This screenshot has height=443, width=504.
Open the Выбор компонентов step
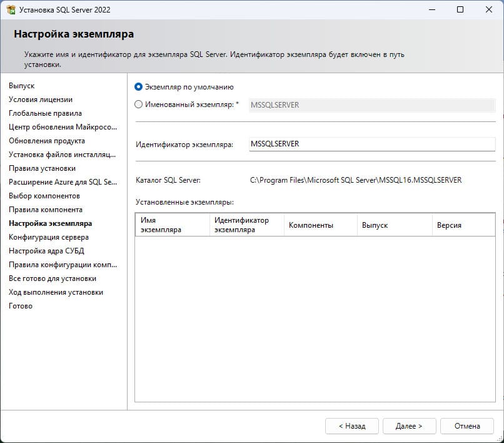44,196
